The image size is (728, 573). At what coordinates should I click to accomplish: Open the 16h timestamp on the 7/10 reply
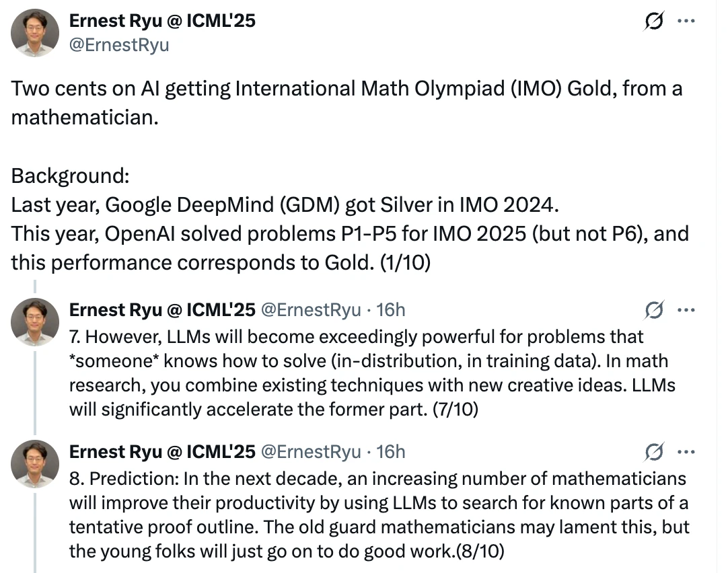click(390, 309)
